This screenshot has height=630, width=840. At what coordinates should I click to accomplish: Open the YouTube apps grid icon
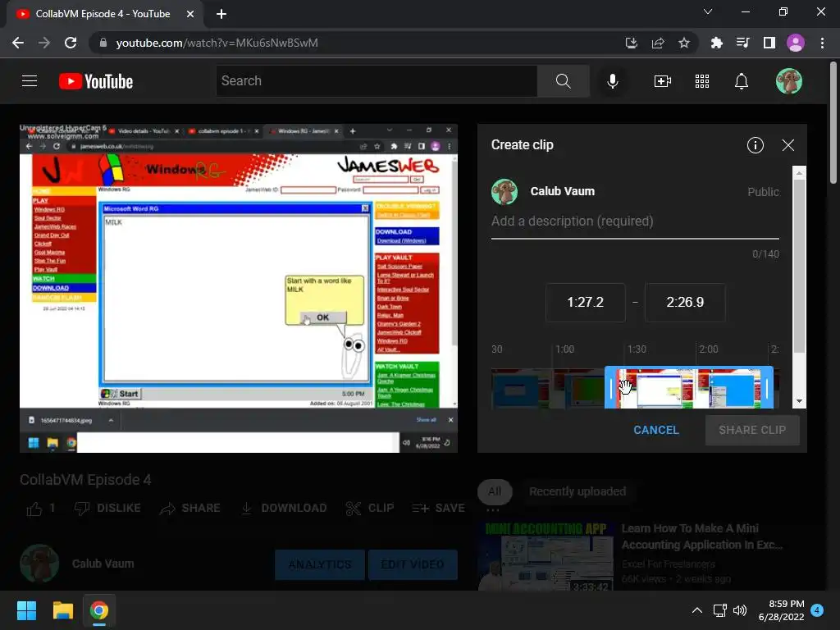(x=702, y=81)
